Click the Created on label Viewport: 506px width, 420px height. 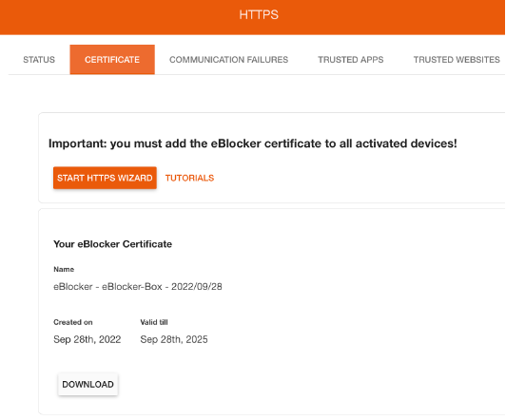click(x=73, y=322)
